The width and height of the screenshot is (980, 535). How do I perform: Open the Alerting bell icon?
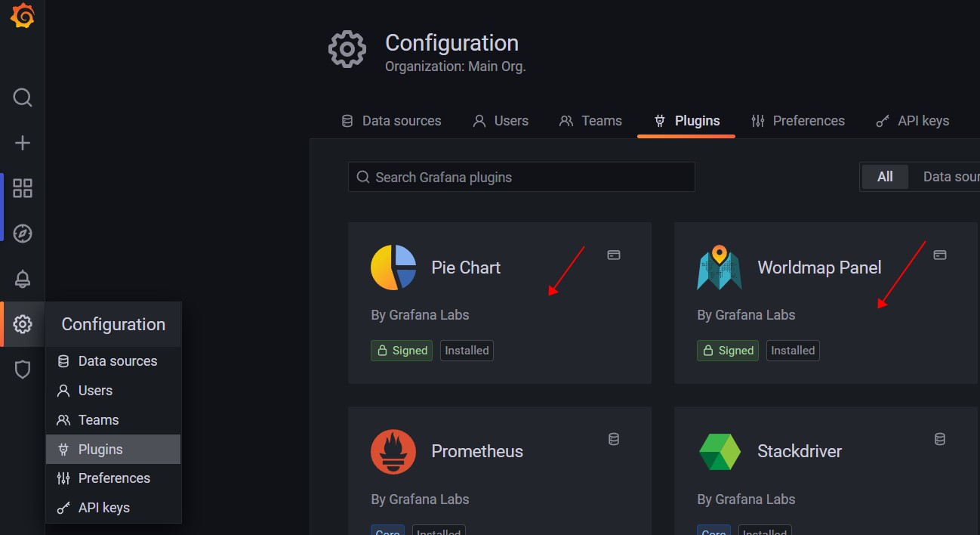pyautogui.click(x=23, y=279)
